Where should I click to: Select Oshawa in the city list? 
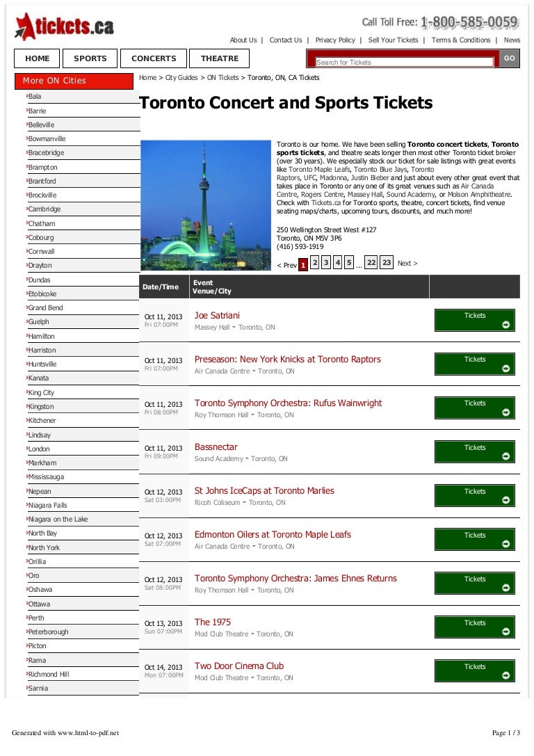pyautogui.click(x=40, y=590)
